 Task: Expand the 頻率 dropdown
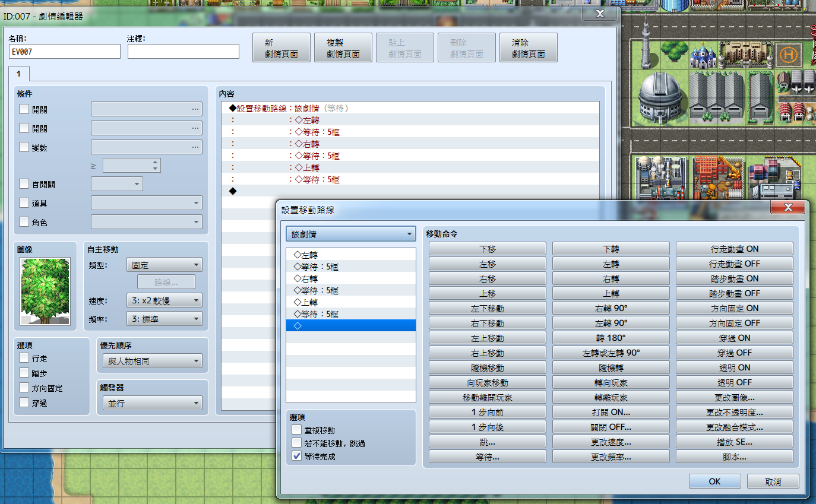click(165, 319)
